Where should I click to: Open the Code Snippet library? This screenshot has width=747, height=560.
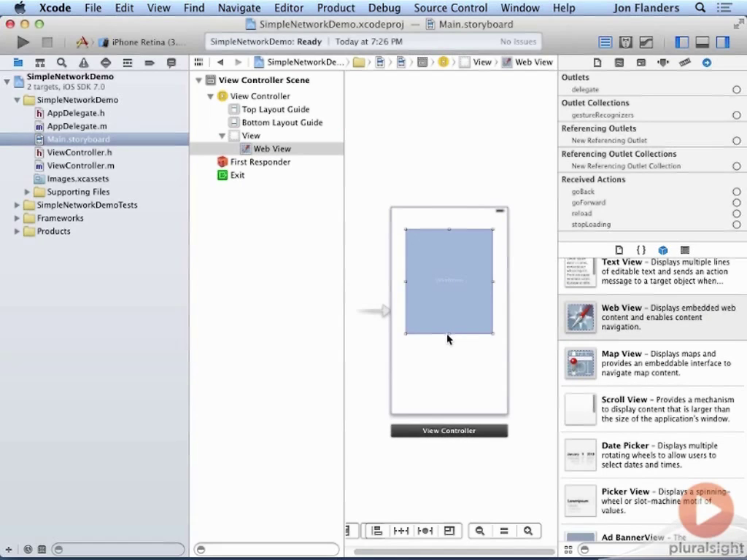point(640,250)
